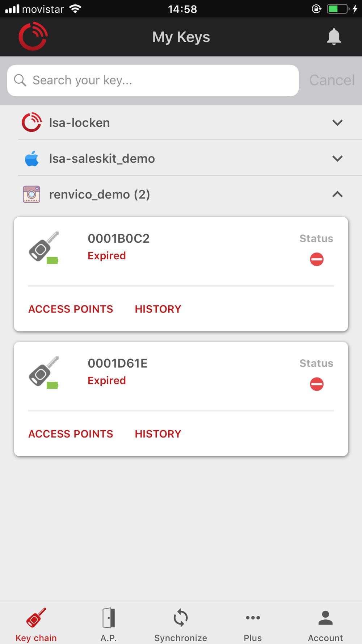The width and height of the screenshot is (362, 644).
Task: Tap the expired status icon of 0001B0C2
Action: pyautogui.click(x=317, y=259)
